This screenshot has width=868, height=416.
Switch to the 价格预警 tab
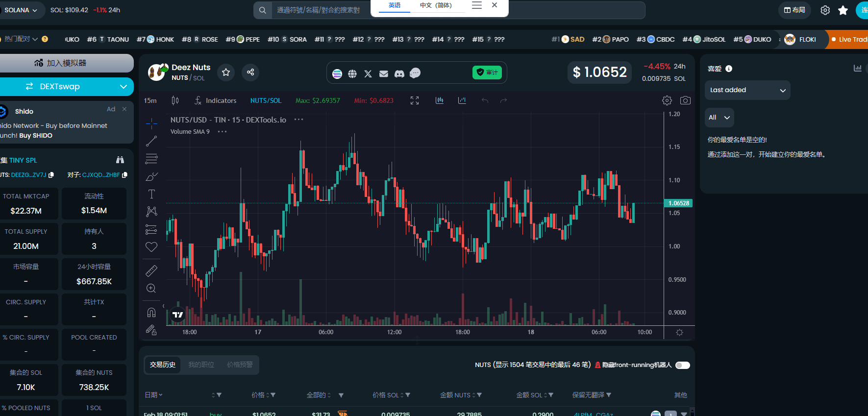[x=240, y=365]
